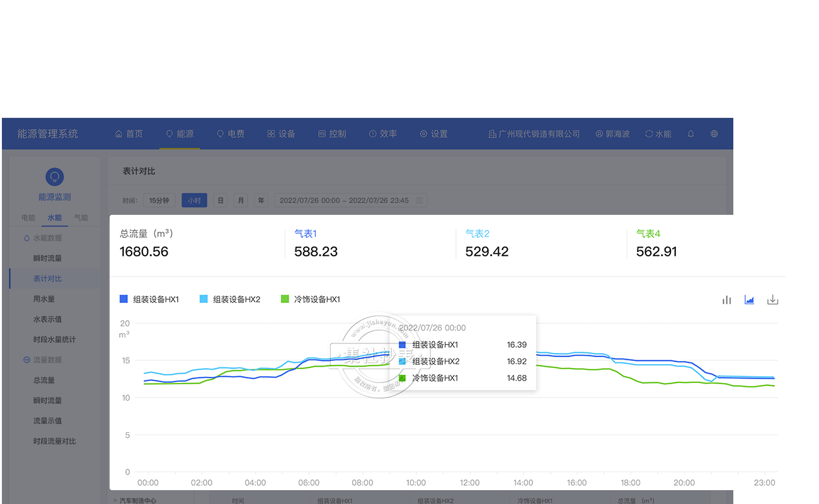Click the user profile 郭海波
The width and height of the screenshot is (819, 504).
612,134
